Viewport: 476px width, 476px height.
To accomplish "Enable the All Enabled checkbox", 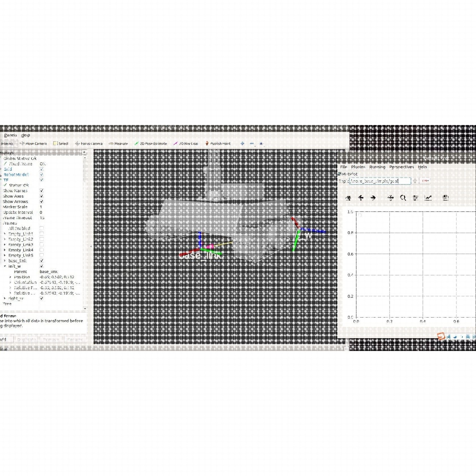I will (42, 228).
